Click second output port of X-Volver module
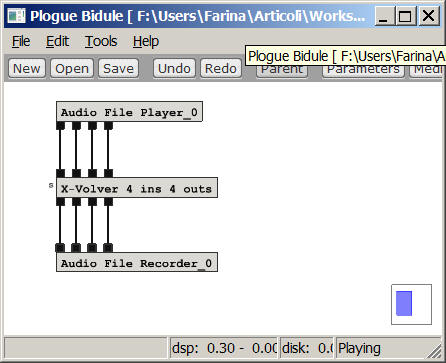The image size is (446, 363). click(76, 202)
